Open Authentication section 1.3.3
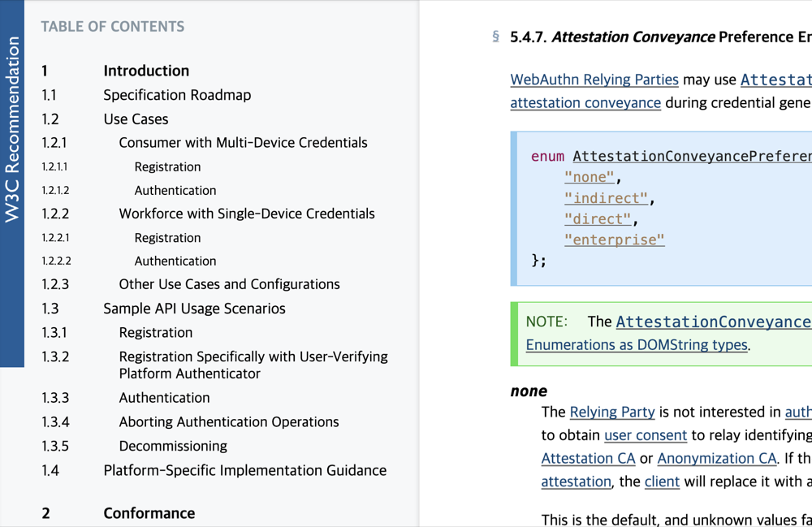Screen dimensions: 812x527 164,398
